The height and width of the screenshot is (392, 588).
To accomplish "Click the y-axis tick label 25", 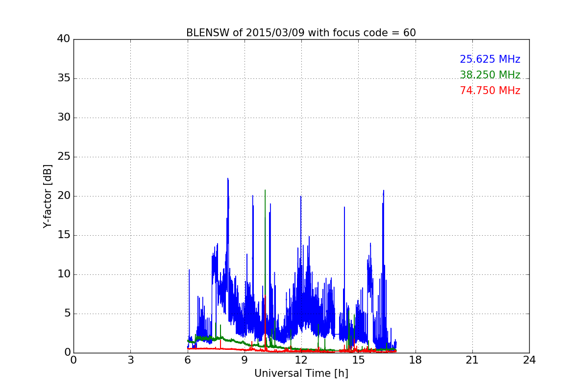I will coord(64,157).
